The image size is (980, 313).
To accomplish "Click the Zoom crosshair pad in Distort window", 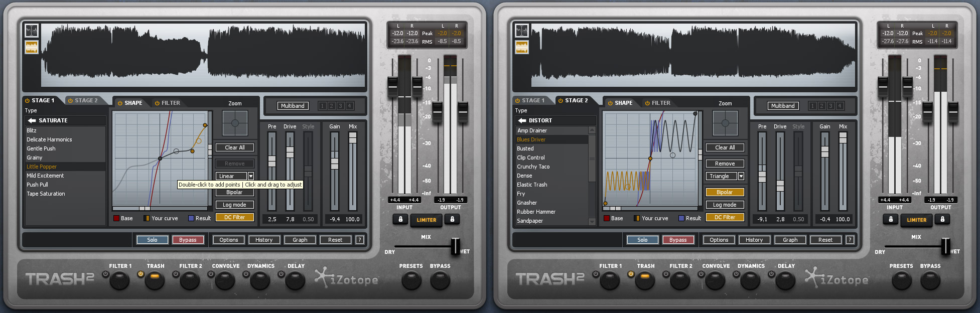I will 725,123.
